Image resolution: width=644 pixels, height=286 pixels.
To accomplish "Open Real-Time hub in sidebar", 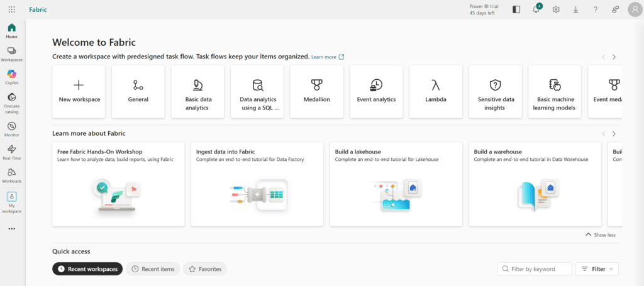I will coord(12,152).
